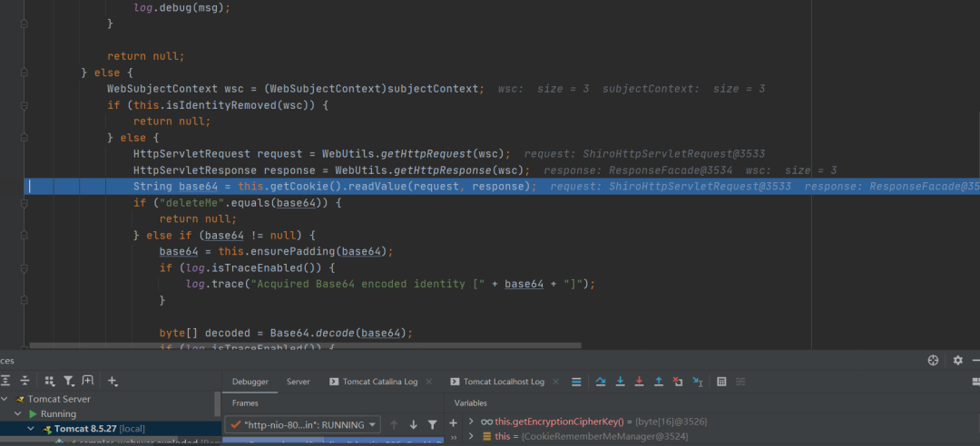980x446 pixels.
Task: Click the Drop Frame icon
Action: point(678,381)
